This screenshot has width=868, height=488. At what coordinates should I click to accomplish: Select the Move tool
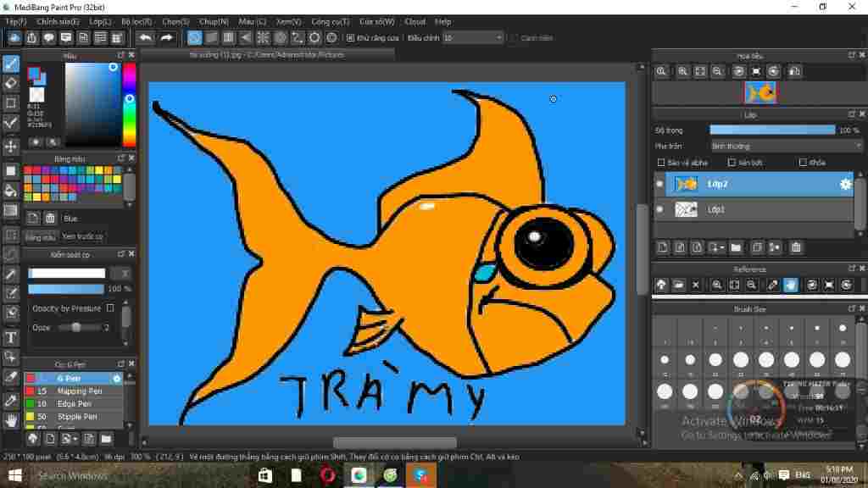click(11, 147)
